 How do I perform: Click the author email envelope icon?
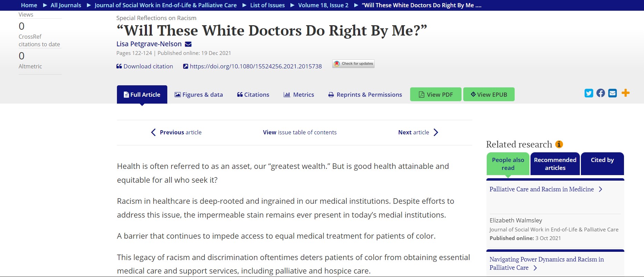(188, 44)
